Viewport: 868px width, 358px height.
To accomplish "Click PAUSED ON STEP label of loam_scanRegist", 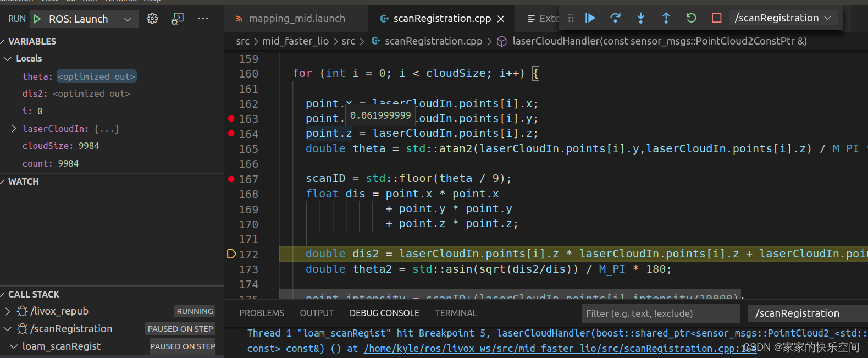I will [x=183, y=346].
